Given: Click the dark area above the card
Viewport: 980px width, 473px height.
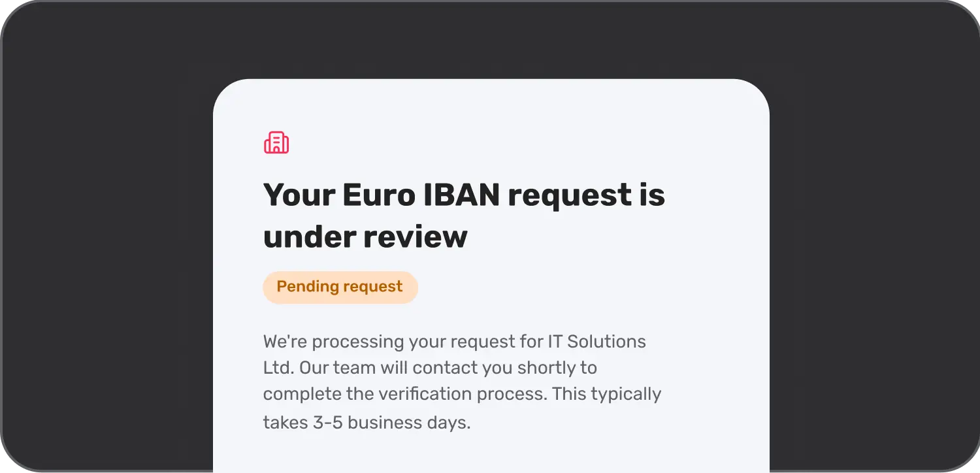Looking at the screenshot, I should click(490, 39).
